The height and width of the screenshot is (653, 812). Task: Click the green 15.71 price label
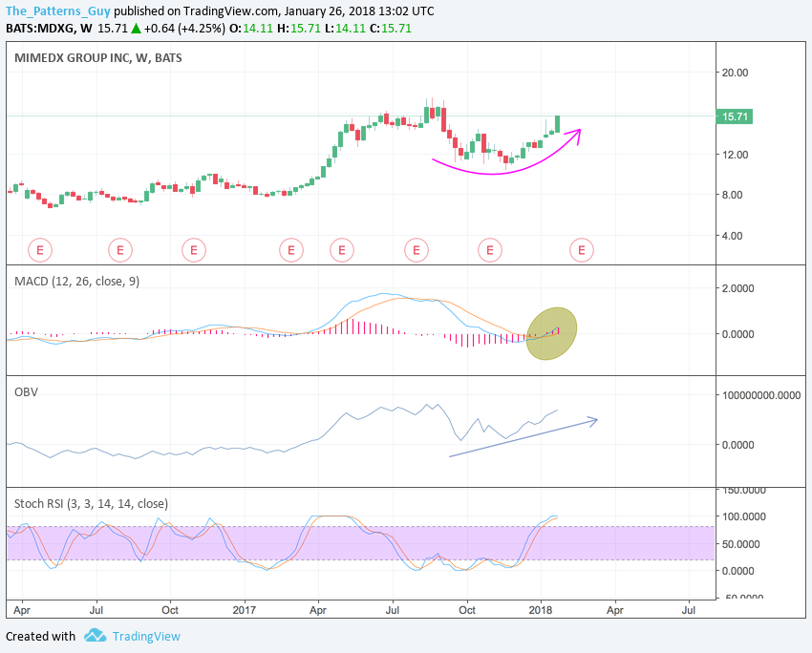pyautogui.click(x=734, y=116)
